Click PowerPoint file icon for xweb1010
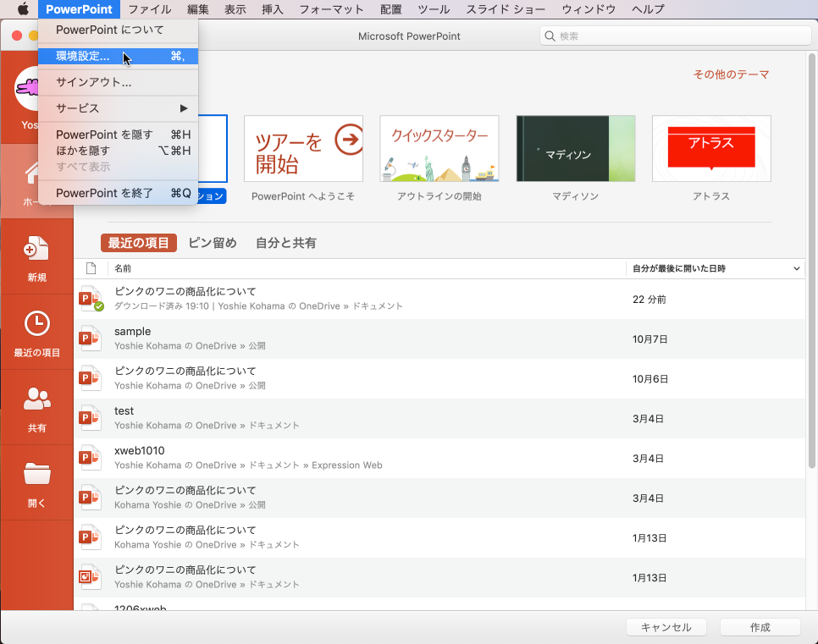Image resolution: width=818 pixels, height=644 pixels. pyautogui.click(x=90, y=458)
